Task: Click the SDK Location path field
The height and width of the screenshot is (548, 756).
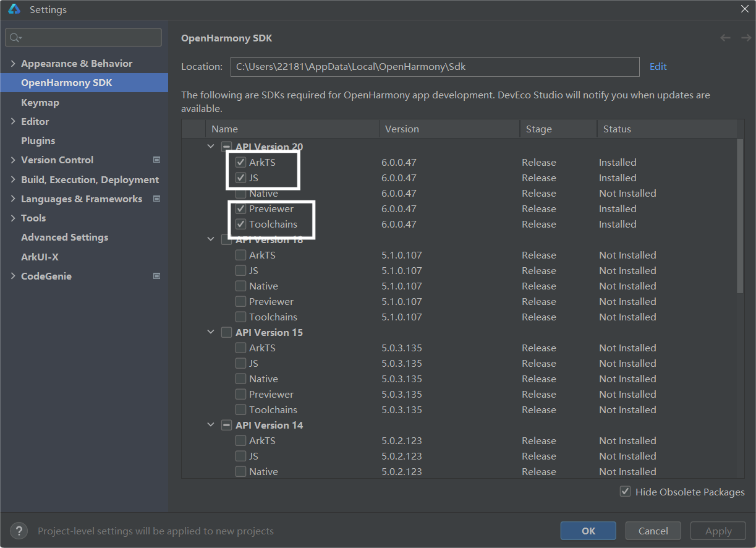Action: 435,66
